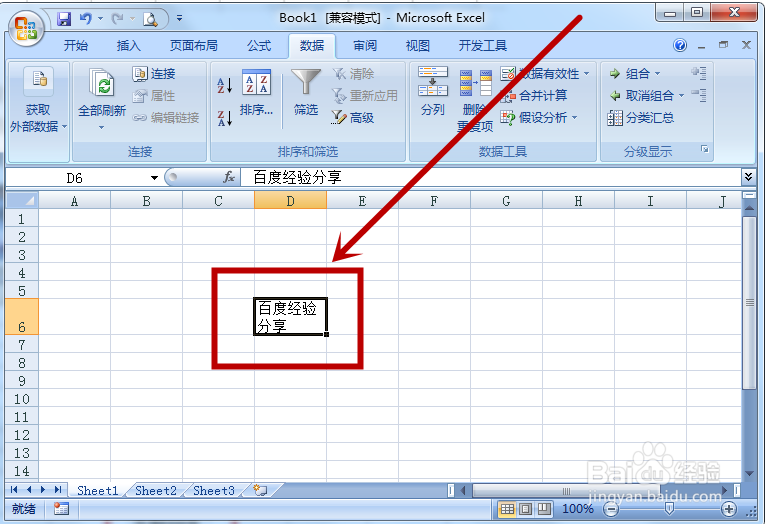The width and height of the screenshot is (765, 524).
Task: Expand What-If Analysis dropdown
Action: click(x=574, y=118)
